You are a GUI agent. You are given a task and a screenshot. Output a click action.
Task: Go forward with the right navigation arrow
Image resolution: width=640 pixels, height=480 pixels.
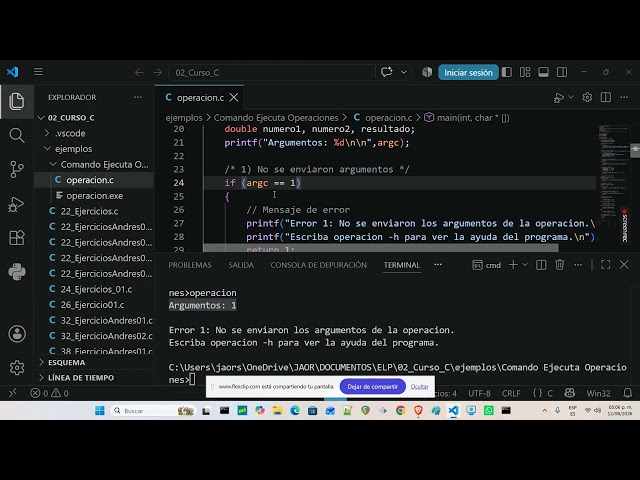[158, 73]
